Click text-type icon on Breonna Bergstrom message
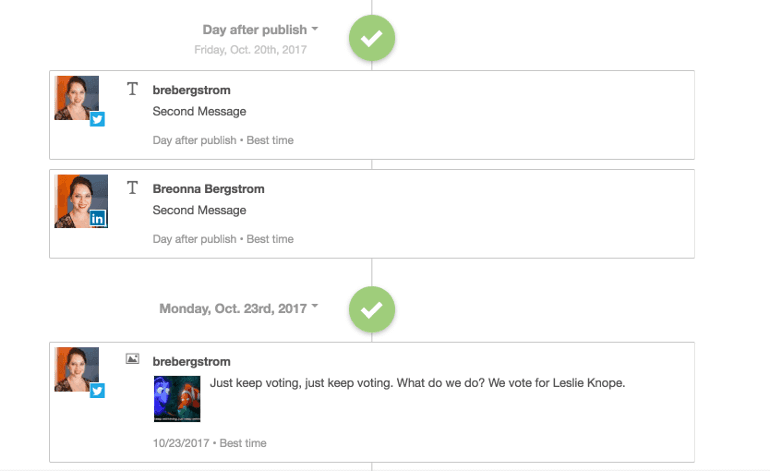770x471 pixels. pyautogui.click(x=132, y=188)
